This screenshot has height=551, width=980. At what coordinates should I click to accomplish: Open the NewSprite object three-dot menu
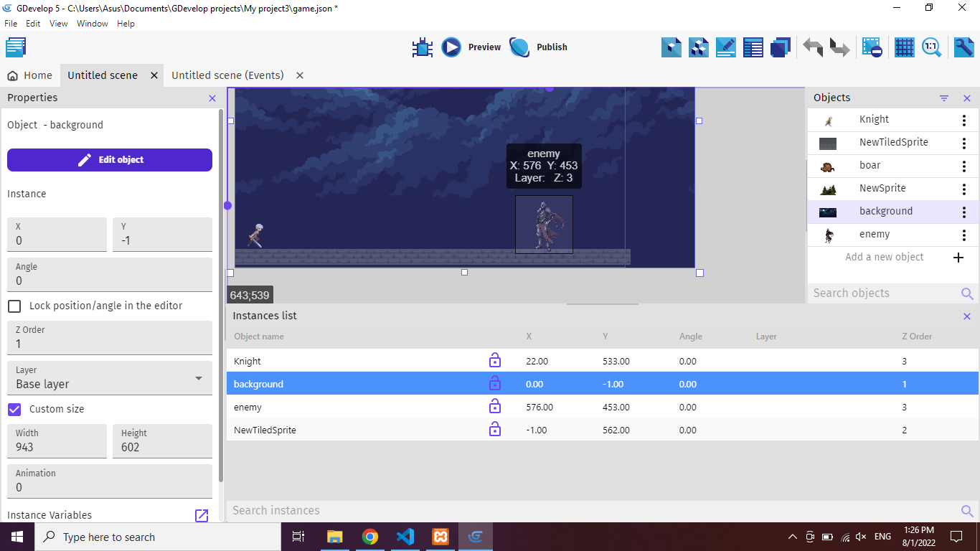pos(964,189)
